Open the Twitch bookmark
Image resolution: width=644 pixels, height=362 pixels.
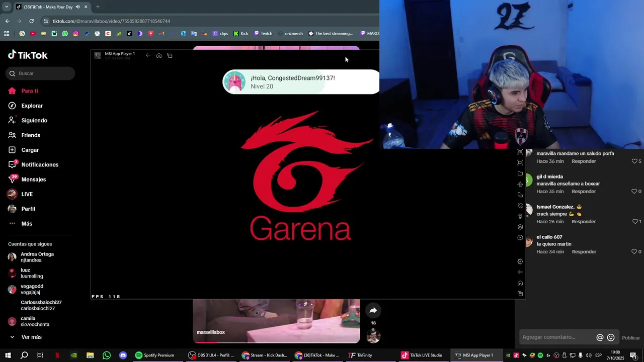pos(263,34)
